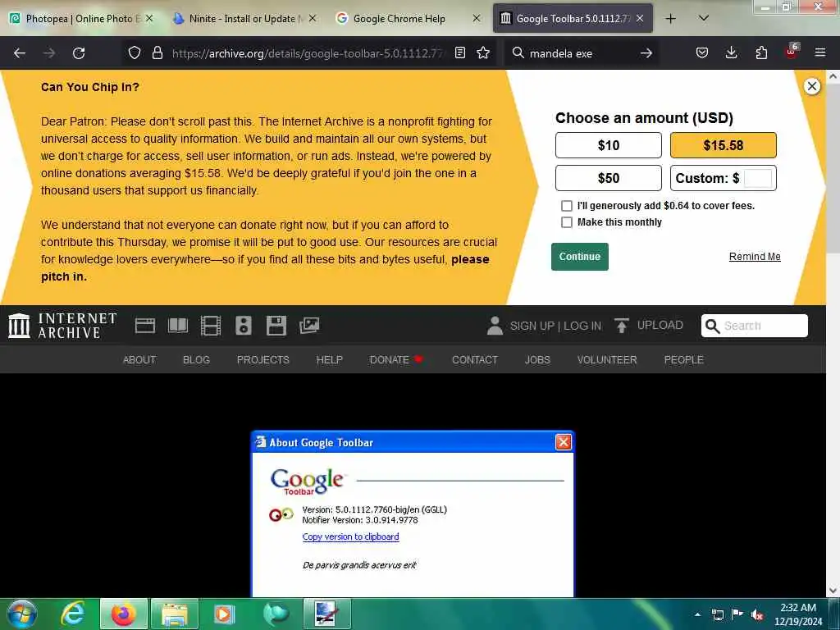Viewport: 840px width, 630px height.
Task: Launch Internet Explorer from taskbar
Action: (72, 614)
